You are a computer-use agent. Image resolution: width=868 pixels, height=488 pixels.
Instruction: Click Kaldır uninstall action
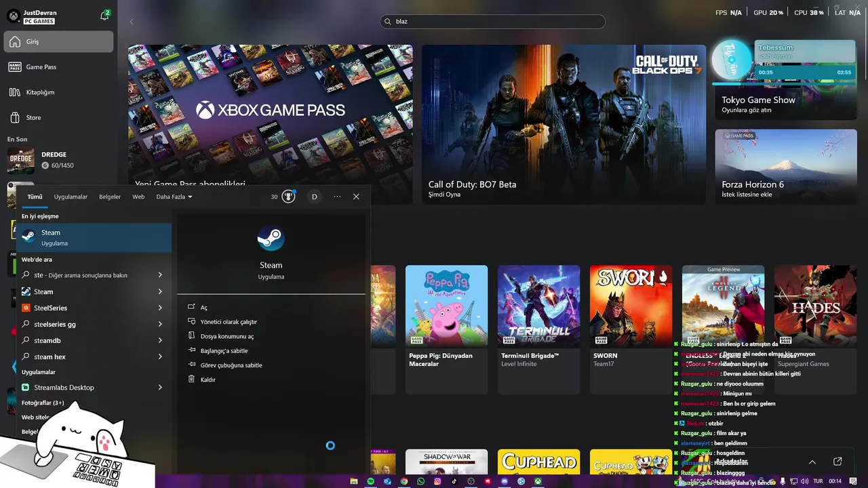coord(208,380)
